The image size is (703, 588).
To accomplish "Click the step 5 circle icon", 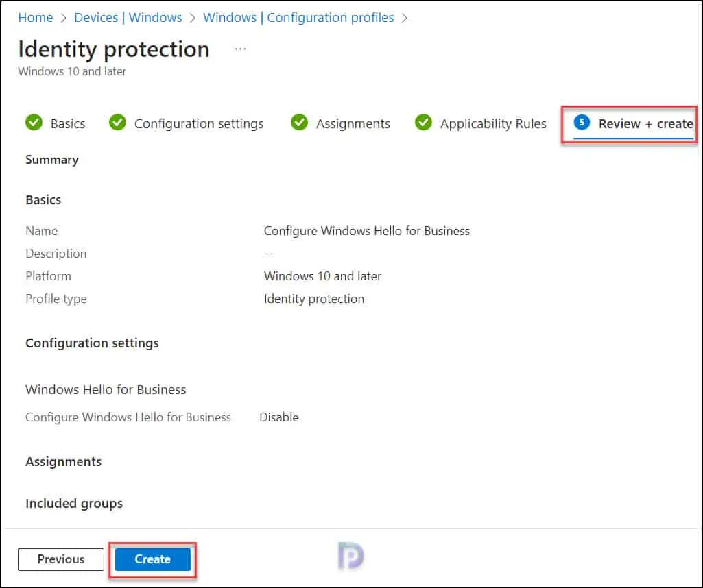I will [582, 122].
